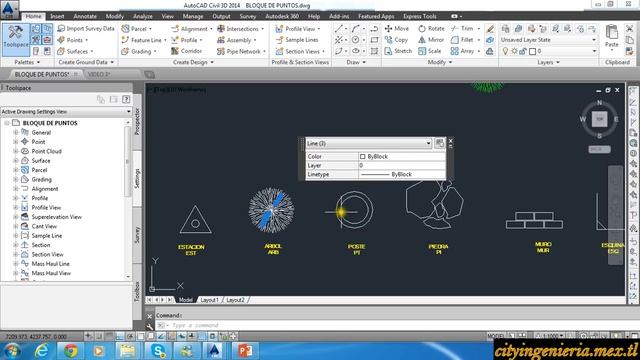Open the Feature Line tool
The height and width of the screenshot is (360, 640).
click(x=144, y=40)
